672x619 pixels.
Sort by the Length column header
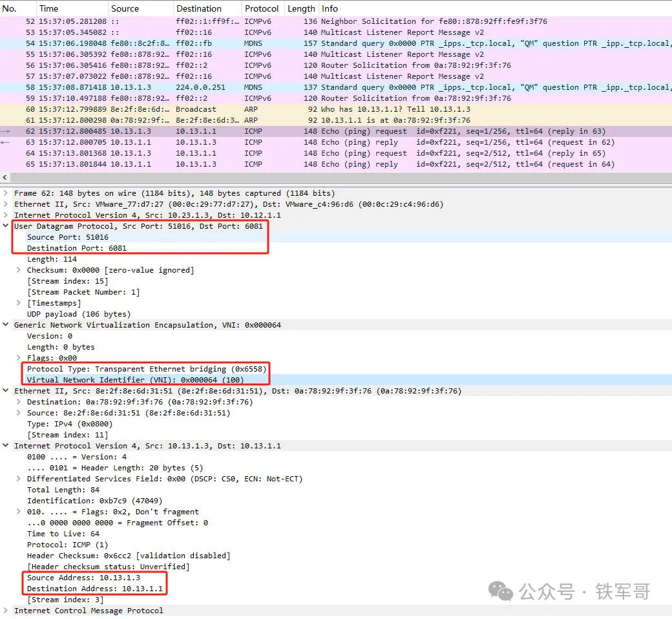coord(301,8)
